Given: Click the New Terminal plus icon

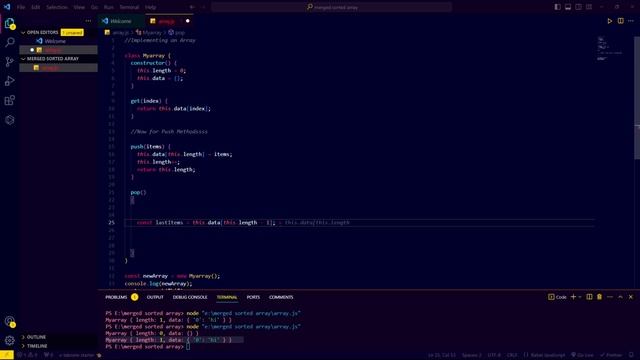Looking at the screenshot, I should click(573, 297).
